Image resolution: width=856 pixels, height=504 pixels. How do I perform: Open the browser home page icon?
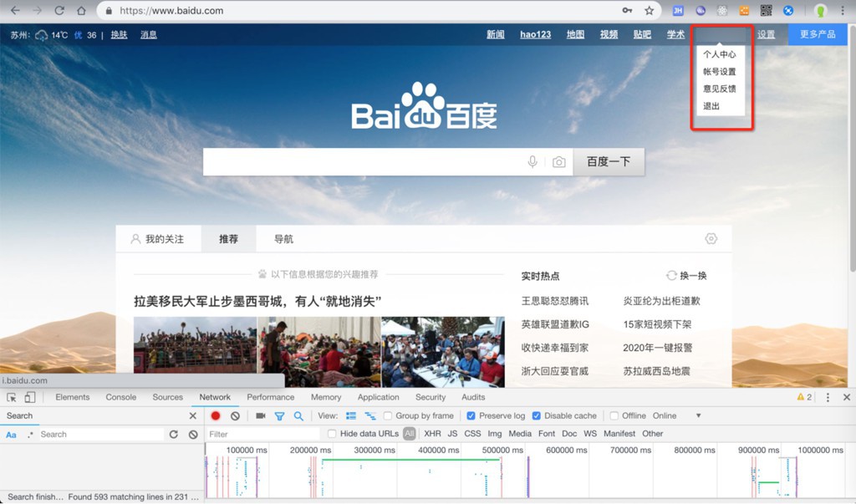tap(81, 10)
